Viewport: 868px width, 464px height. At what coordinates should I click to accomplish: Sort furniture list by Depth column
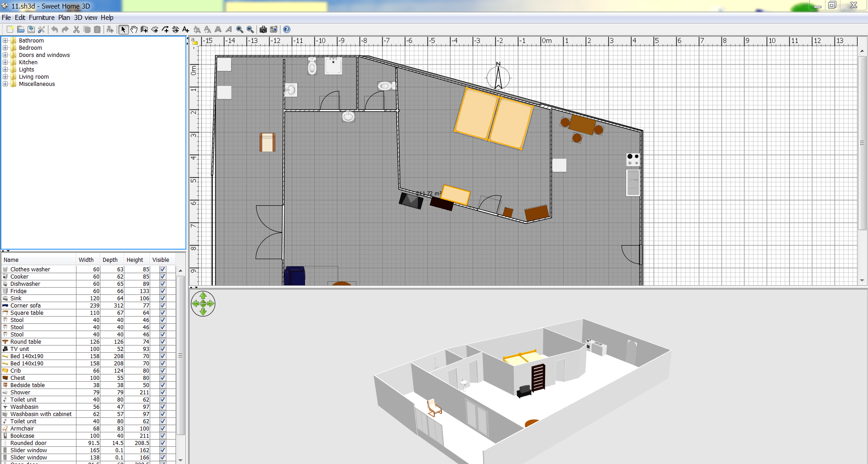tap(112, 260)
